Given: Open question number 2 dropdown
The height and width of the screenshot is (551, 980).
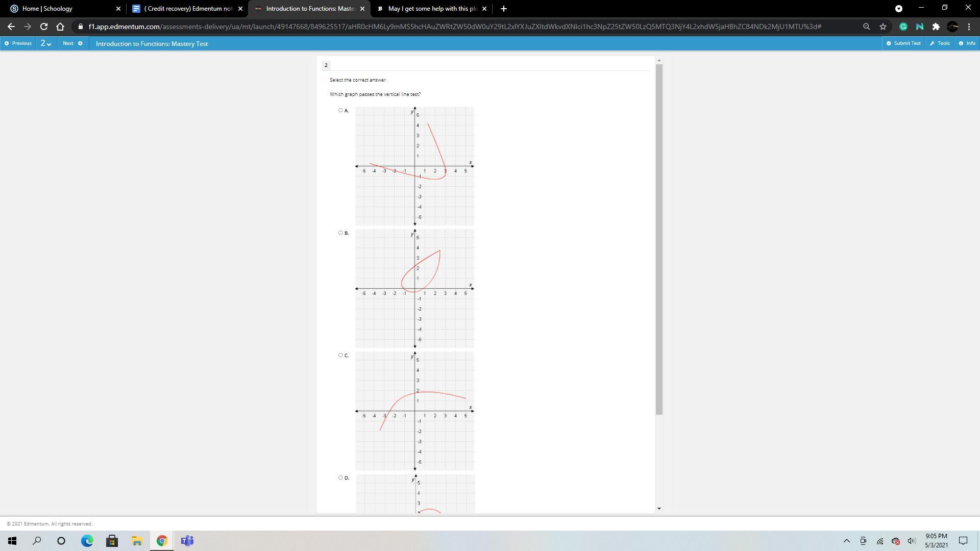Looking at the screenshot, I should click(46, 43).
